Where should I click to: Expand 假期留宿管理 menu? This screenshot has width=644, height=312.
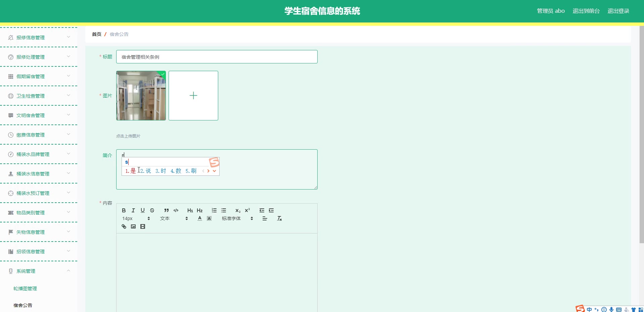tap(39, 76)
